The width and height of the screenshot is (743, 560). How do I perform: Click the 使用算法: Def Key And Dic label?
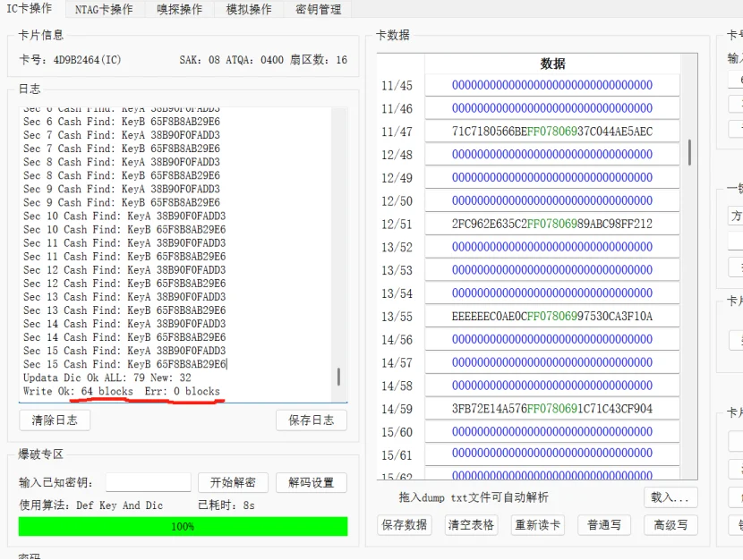(91, 505)
